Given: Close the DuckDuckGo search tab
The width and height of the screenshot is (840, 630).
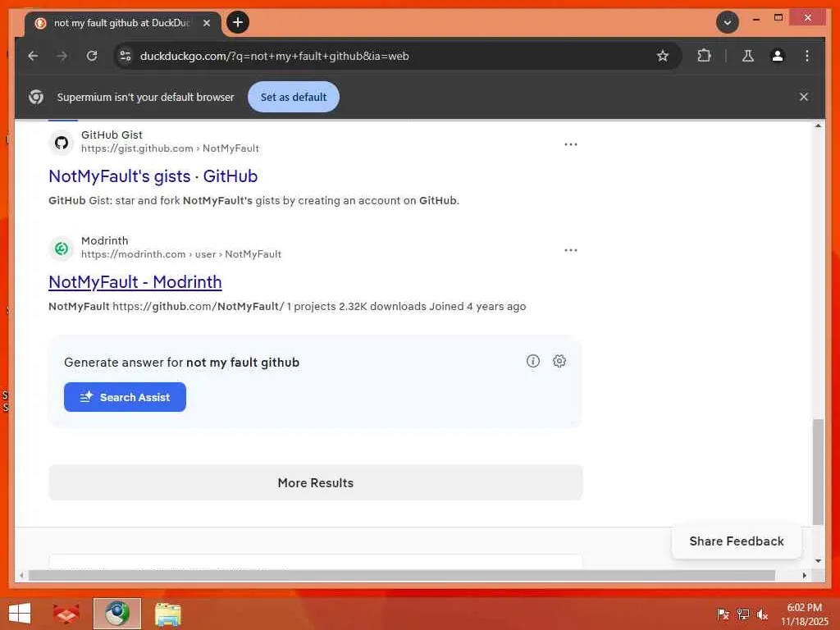Looking at the screenshot, I should 207,23.
